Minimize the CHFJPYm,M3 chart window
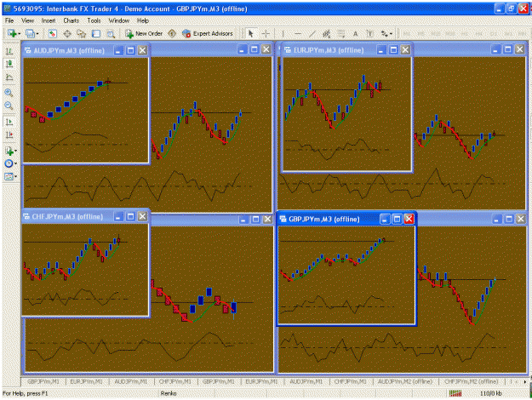The height and width of the screenshot is (400, 532). 117,216
